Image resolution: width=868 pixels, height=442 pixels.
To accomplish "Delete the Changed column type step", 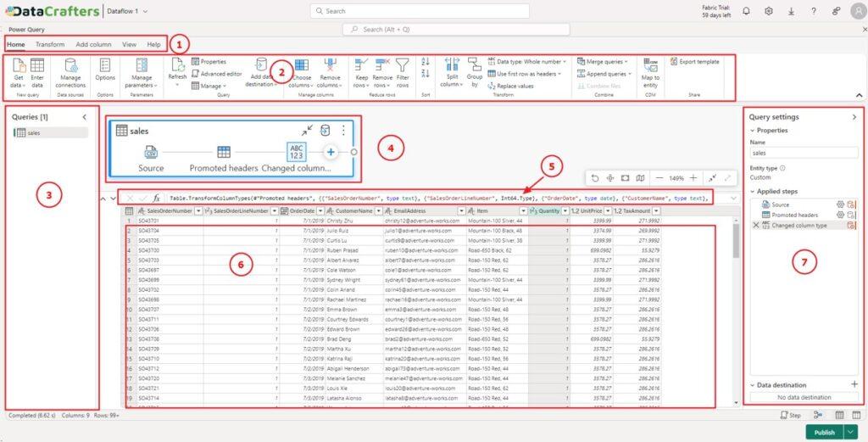I will (x=755, y=226).
